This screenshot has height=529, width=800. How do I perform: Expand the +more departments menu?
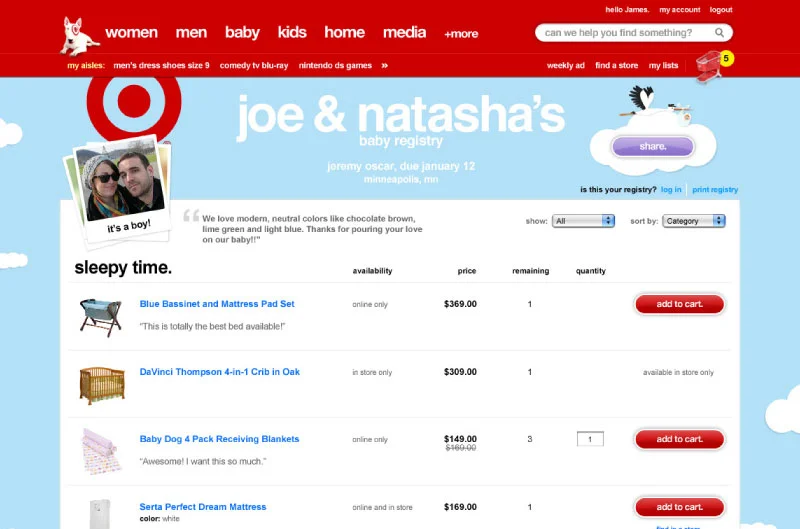pyautogui.click(x=461, y=34)
